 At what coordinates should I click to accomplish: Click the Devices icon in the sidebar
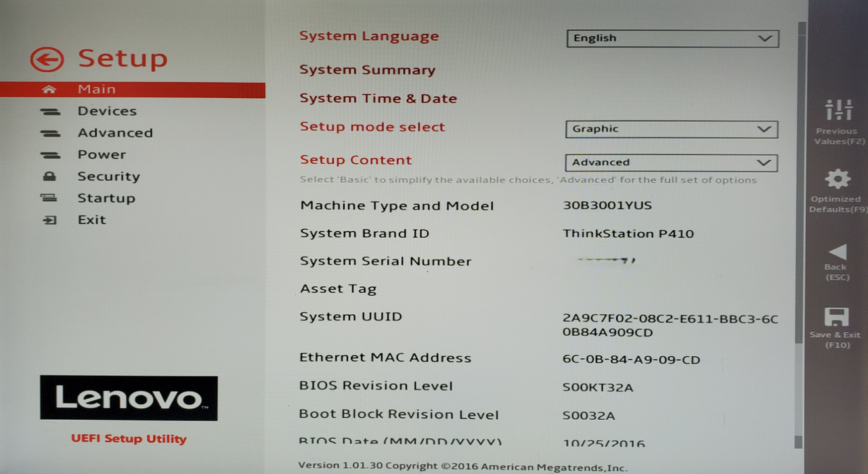(49, 112)
